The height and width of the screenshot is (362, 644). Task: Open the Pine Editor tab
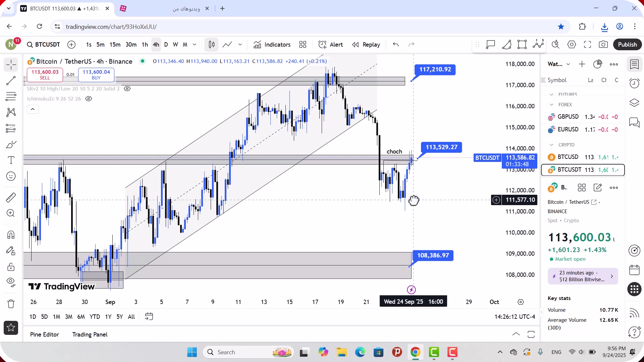(44, 335)
